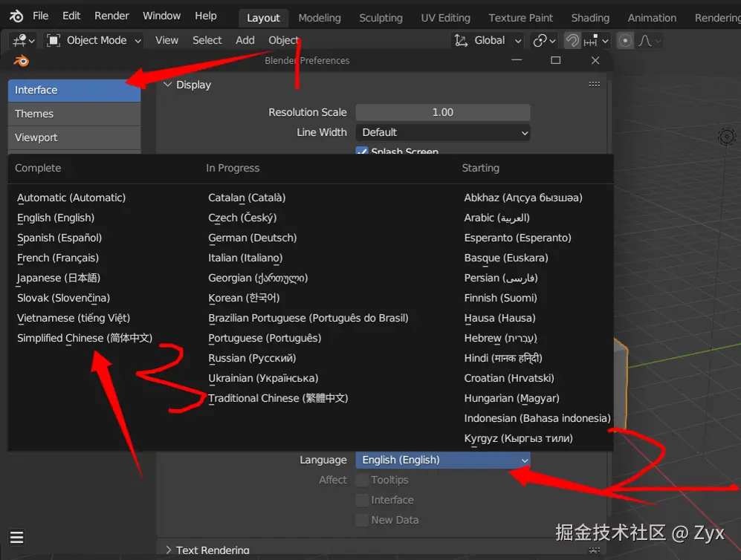This screenshot has width=741, height=560.
Task: Open the Window menu
Action: [161, 16]
